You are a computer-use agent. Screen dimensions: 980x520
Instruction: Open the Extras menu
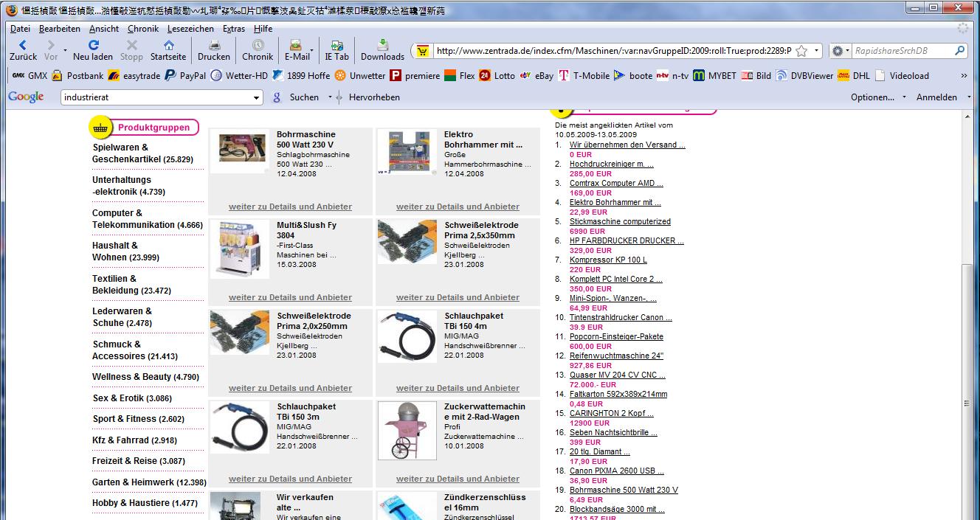click(x=234, y=29)
